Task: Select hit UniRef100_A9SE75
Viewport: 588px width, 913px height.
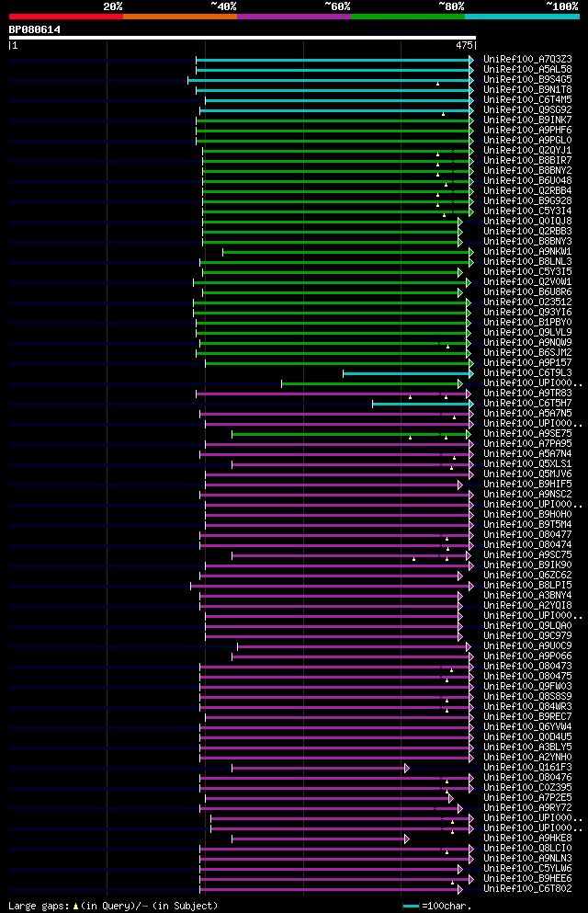Action: tap(527, 433)
